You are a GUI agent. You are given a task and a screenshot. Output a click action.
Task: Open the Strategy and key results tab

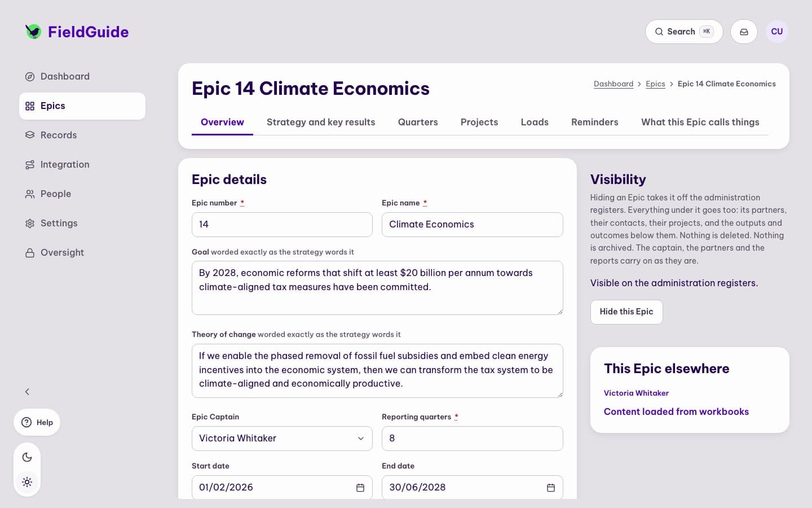click(x=321, y=122)
